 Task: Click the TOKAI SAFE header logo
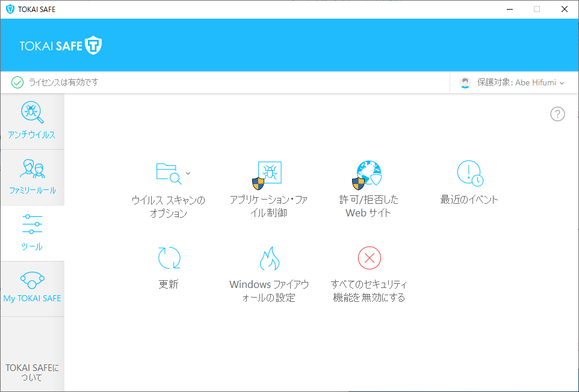point(61,46)
